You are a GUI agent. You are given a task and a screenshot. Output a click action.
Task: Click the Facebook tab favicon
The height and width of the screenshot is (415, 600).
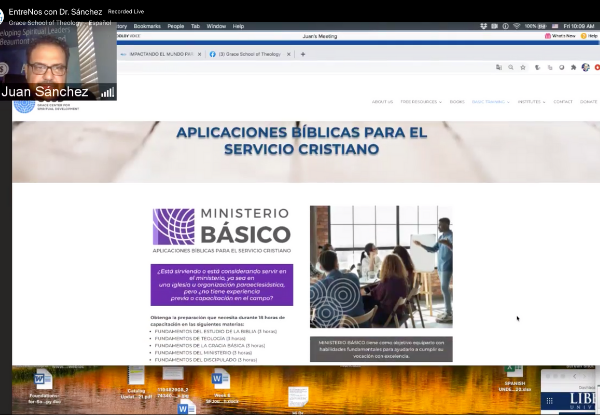(x=213, y=54)
